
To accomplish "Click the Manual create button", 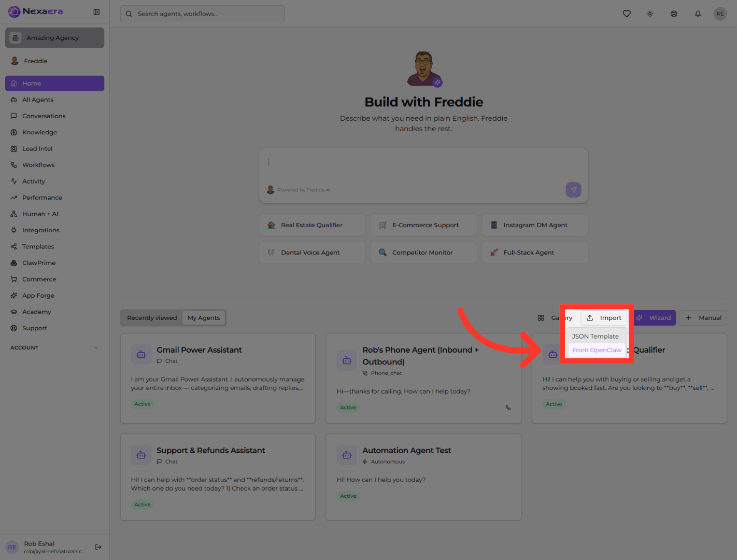I will coord(703,318).
